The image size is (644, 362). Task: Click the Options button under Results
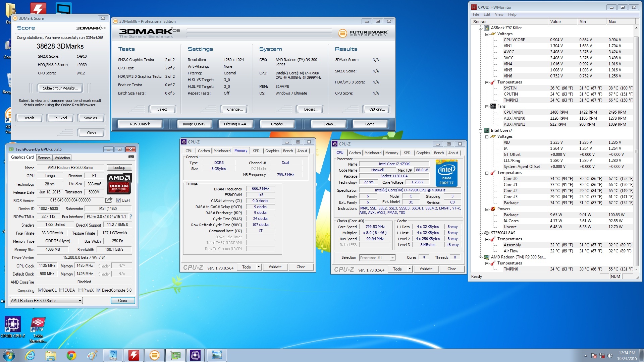pos(377,109)
